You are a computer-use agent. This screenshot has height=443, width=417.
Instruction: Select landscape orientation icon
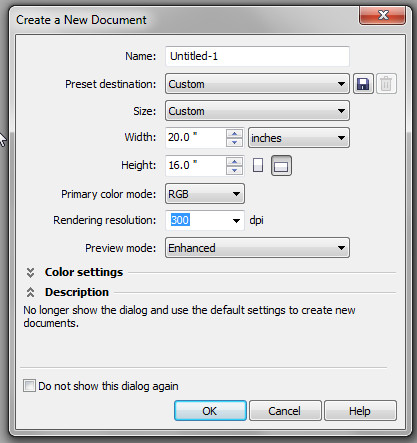pos(281,165)
